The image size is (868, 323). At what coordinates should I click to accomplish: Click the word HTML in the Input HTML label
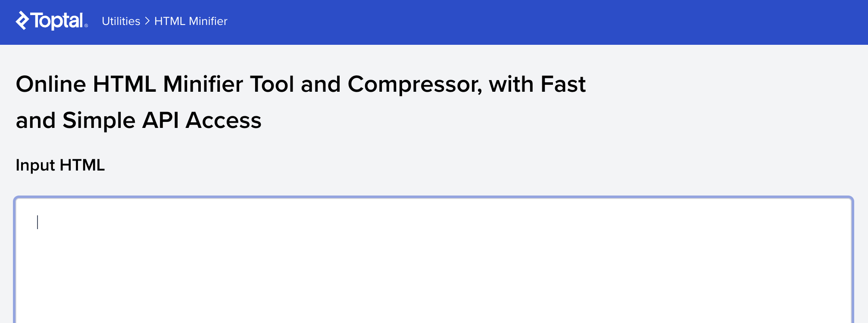pyautogui.click(x=82, y=165)
